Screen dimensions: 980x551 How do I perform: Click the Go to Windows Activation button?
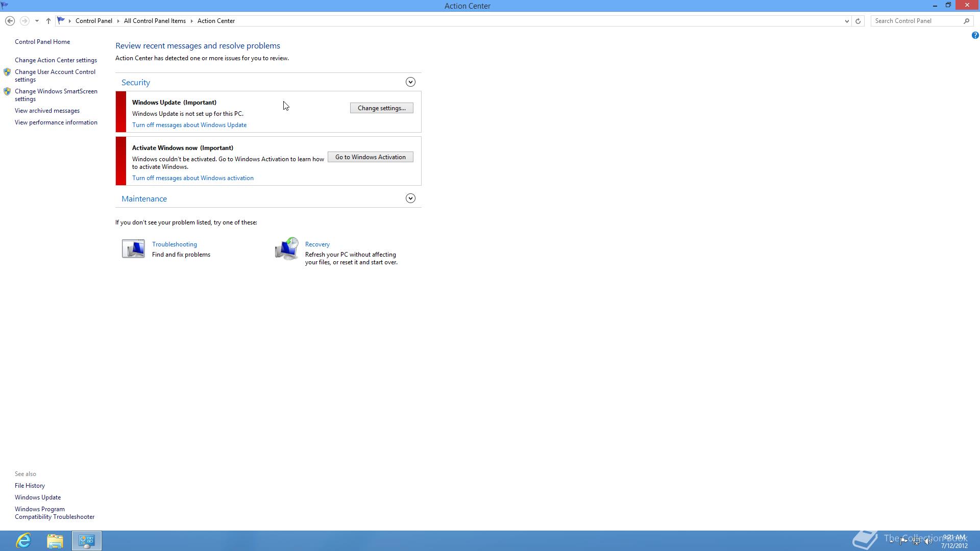point(371,157)
